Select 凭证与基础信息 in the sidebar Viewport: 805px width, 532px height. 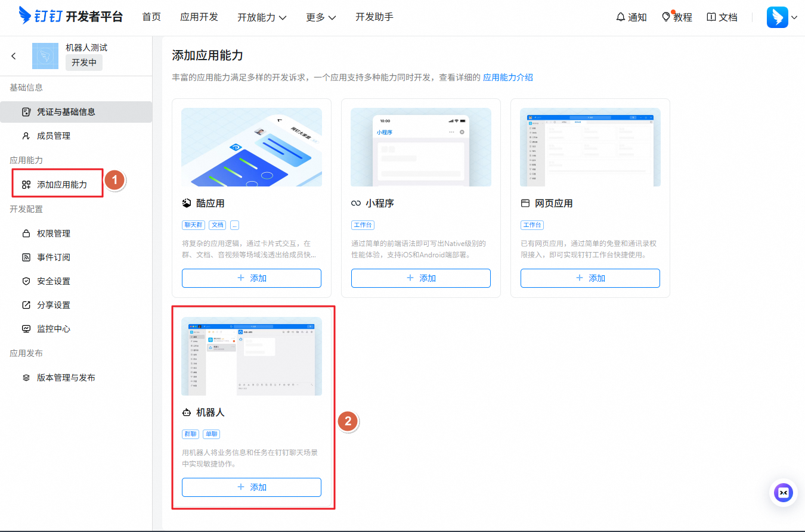(64, 111)
